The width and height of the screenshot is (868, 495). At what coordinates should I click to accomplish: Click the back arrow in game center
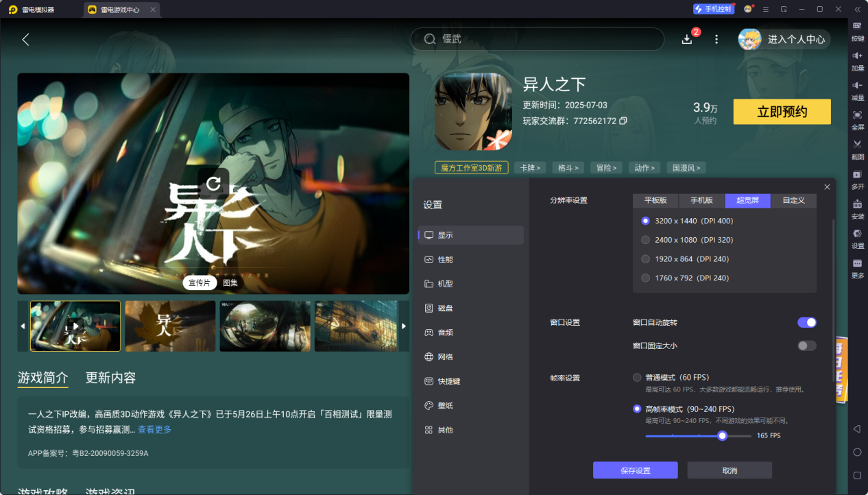pos(26,40)
